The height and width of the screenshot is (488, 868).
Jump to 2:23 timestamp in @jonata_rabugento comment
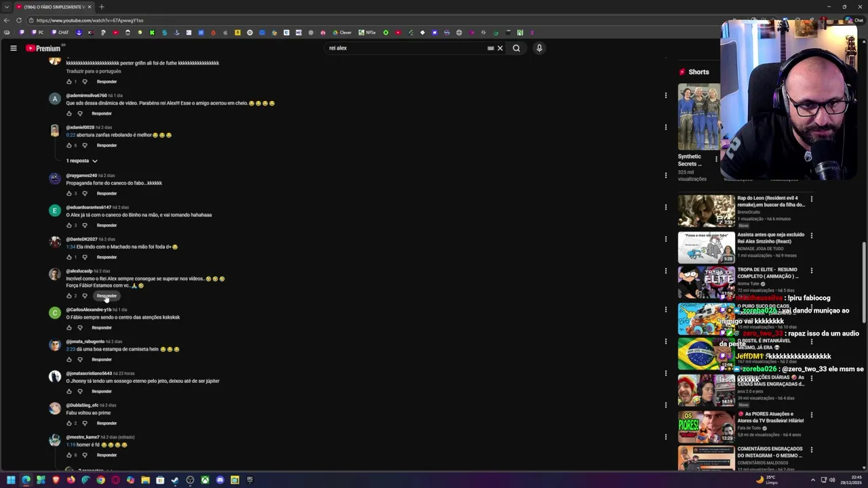coord(71,349)
